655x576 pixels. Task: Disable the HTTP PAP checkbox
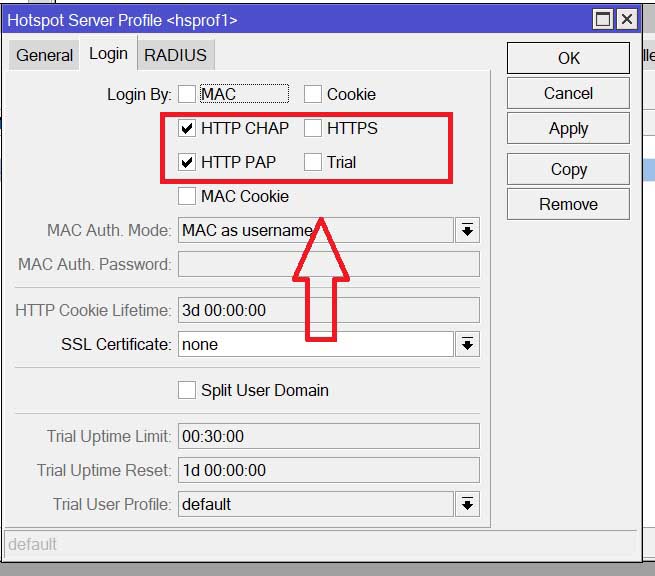pos(187,162)
